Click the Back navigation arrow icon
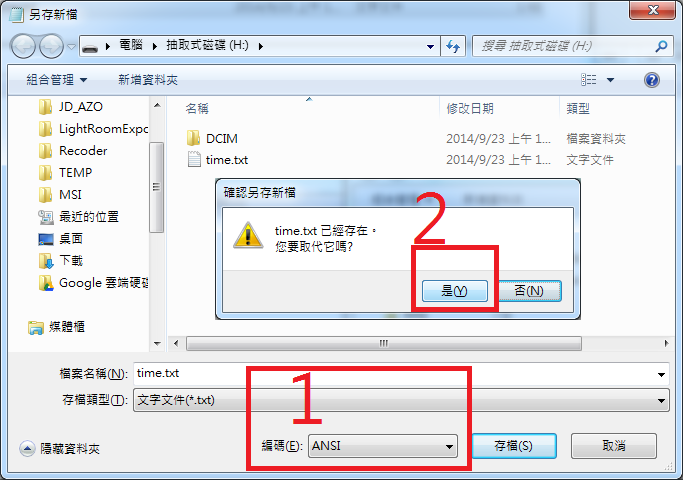 click(x=24, y=46)
